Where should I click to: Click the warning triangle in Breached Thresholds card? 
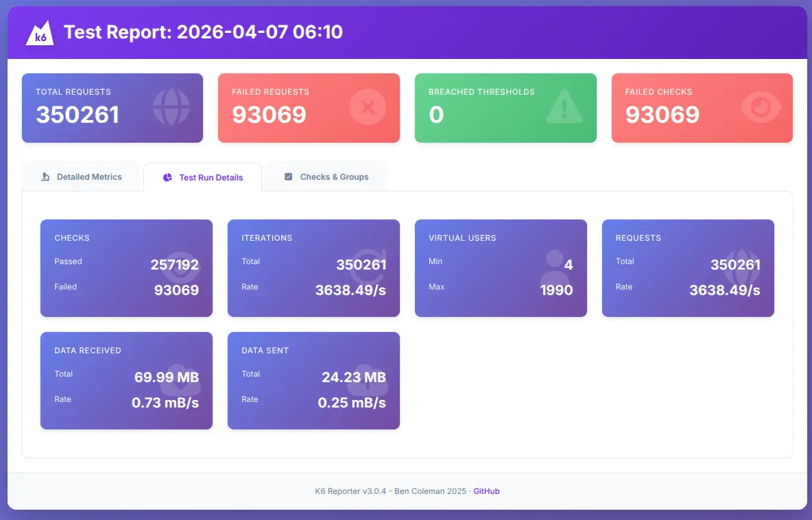[564, 107]
